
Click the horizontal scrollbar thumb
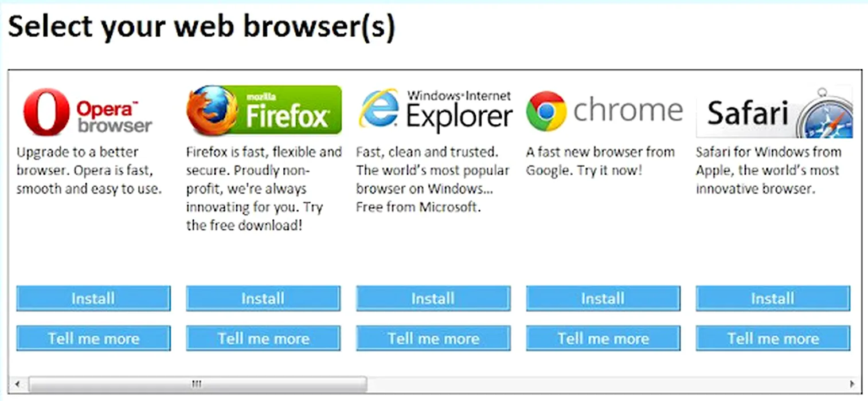pos(197,384)
